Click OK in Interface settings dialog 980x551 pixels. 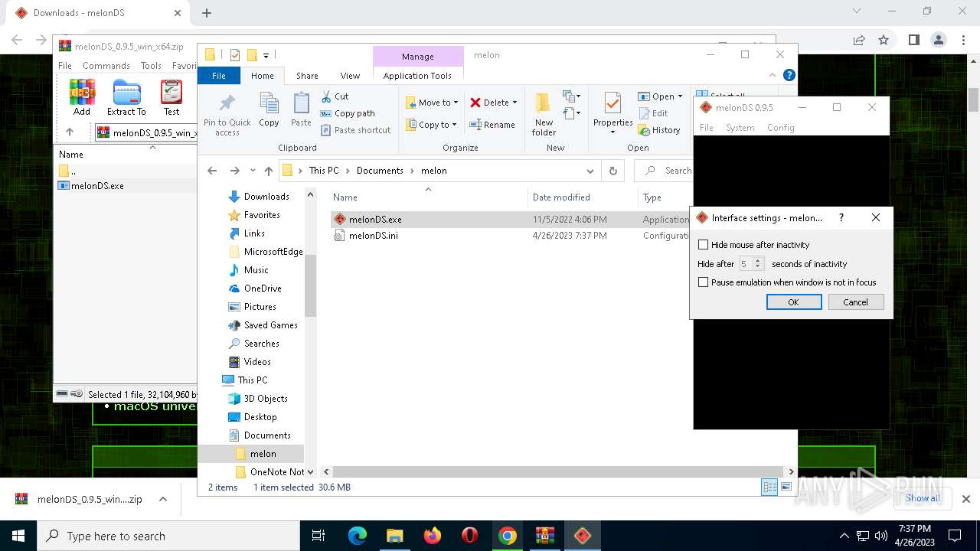click(794, 302)
